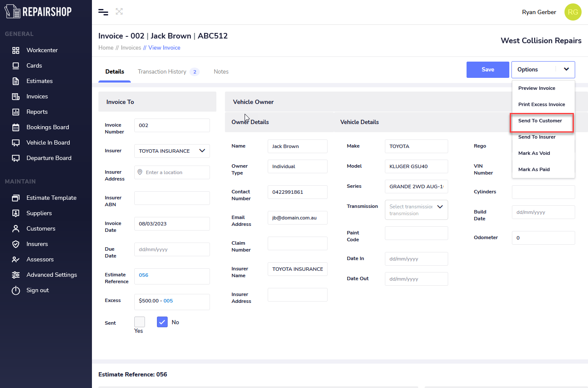Click the Claim Number input field

click(x=297, y=243)
